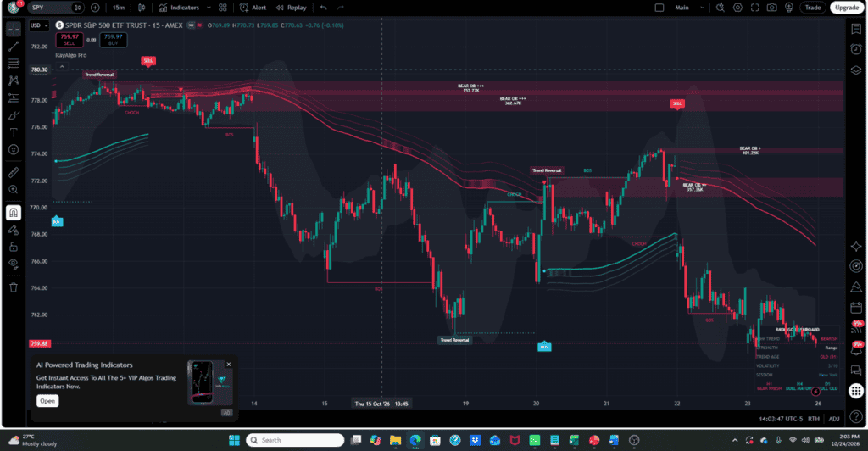The image size is (868, 451).
Task: Click the SPY symbol search box
Action: pyautogui.click(x=50, y=7)
